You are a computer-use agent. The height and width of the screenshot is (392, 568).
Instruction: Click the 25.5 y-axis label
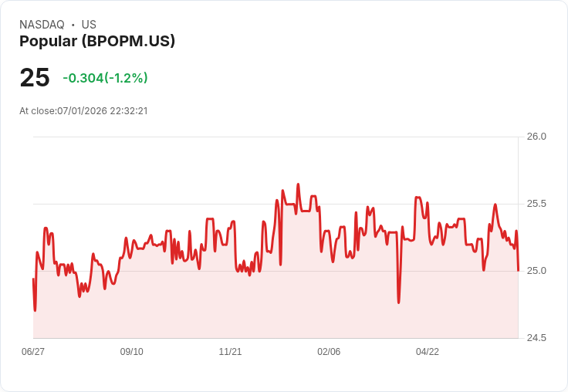click(x=536, y=204)
